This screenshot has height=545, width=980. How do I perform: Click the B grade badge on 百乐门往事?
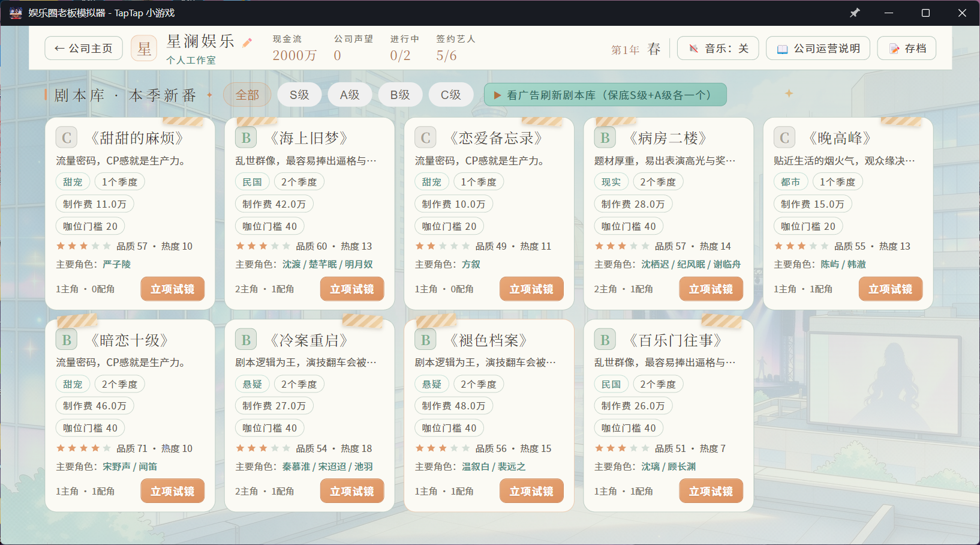[x=605, y=340]
